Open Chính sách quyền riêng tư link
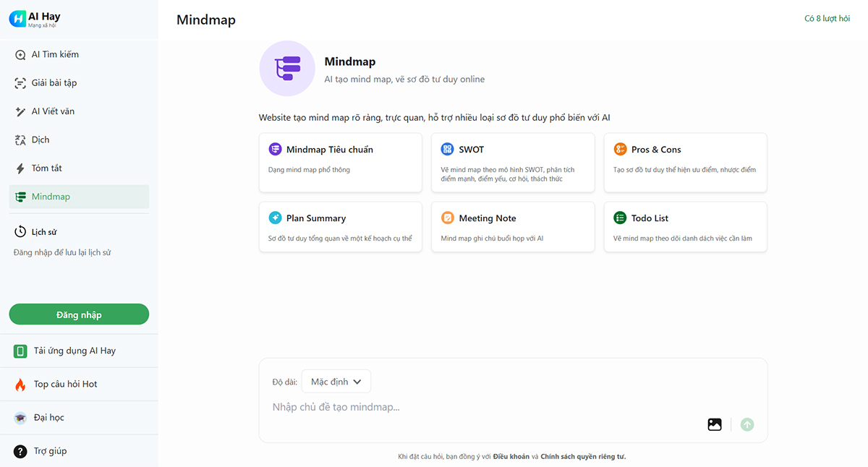Viewport: 868px width, 467px height. (x=583, y=457)
